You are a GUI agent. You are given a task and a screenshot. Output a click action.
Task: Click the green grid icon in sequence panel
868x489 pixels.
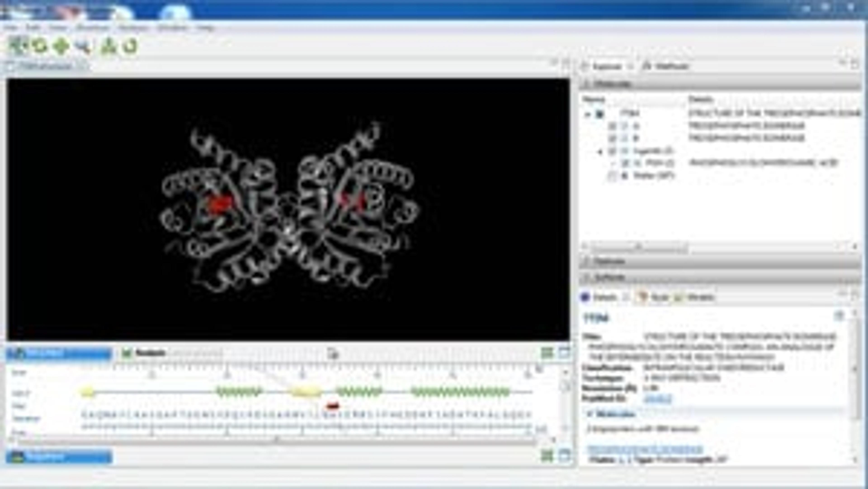(x=547, y=353)
